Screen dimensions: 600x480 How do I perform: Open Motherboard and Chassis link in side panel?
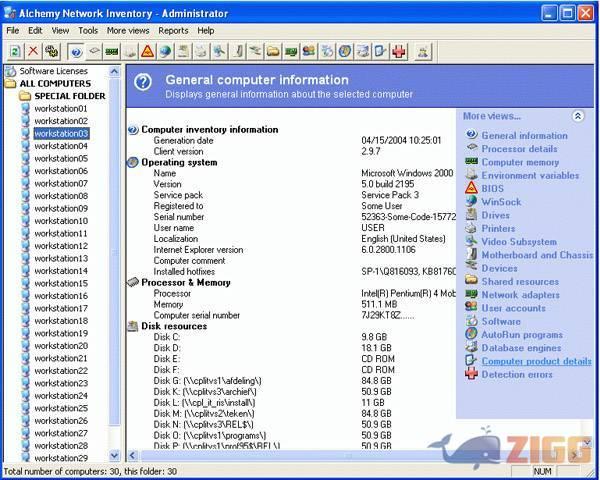[x=537, y=255]
